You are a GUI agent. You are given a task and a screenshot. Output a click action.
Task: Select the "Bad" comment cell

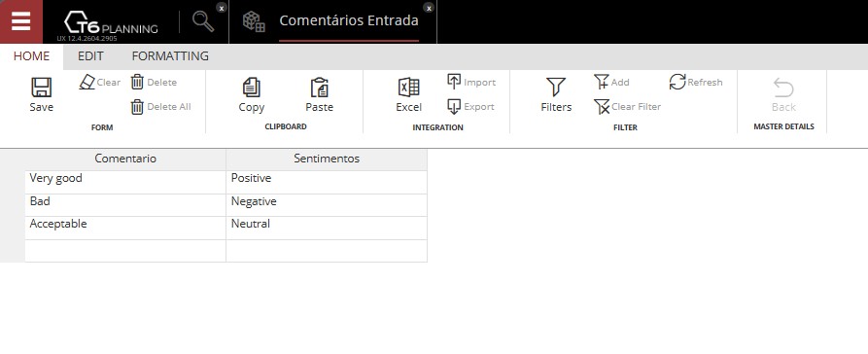tap(125, 205)
